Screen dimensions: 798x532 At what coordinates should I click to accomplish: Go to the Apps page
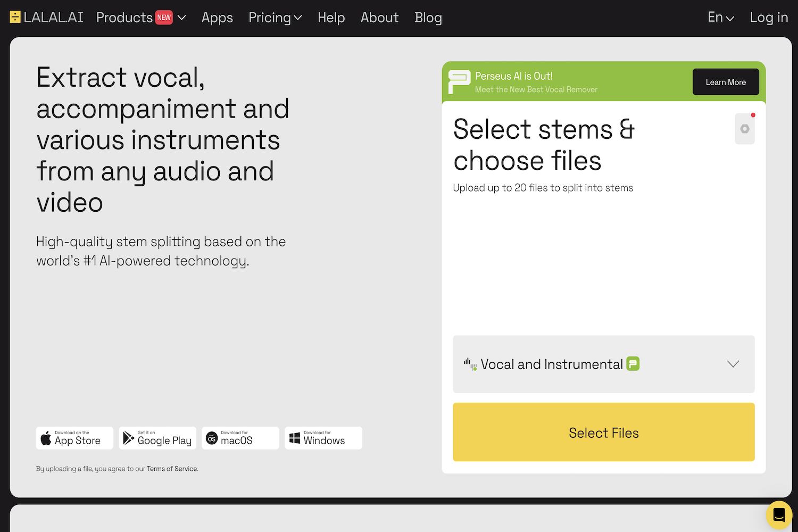217,18
